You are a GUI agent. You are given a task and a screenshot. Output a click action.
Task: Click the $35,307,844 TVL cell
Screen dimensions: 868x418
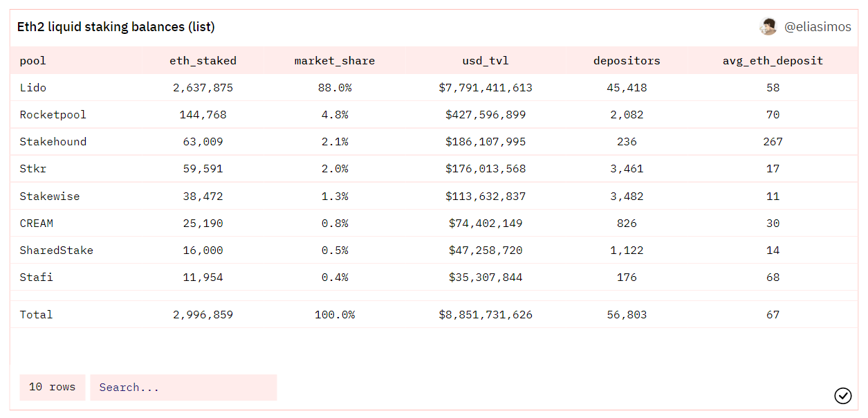(x=486, y=278)
